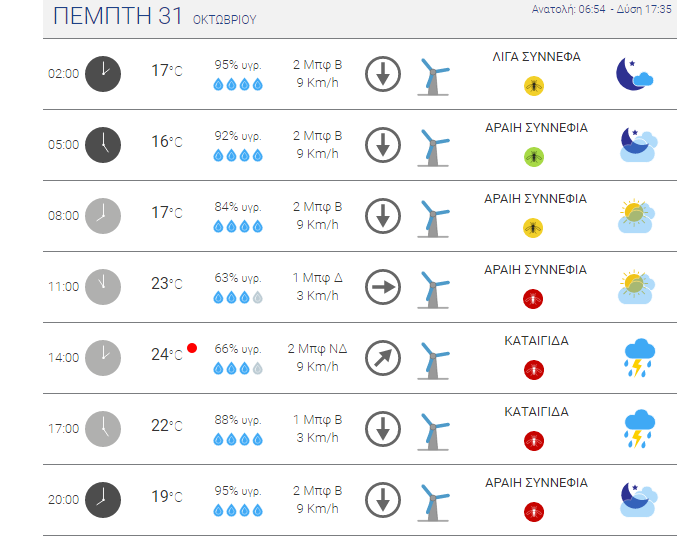Image resolution: width=697 pixels, height=546 pixels.
Task: Click the ΚΑΤΑΙΓΙΔΑ label at 14:00
Action: pyautogui.click(x=536, y=341)
